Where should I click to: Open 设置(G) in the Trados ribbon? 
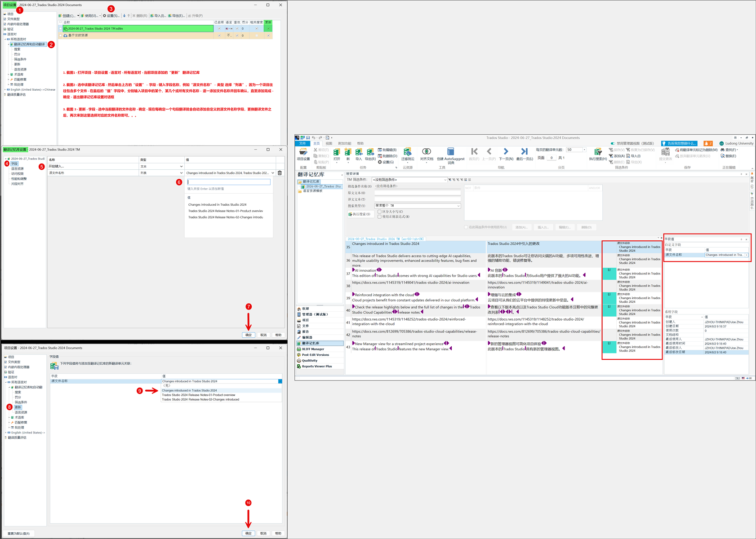tap(386, 162)
